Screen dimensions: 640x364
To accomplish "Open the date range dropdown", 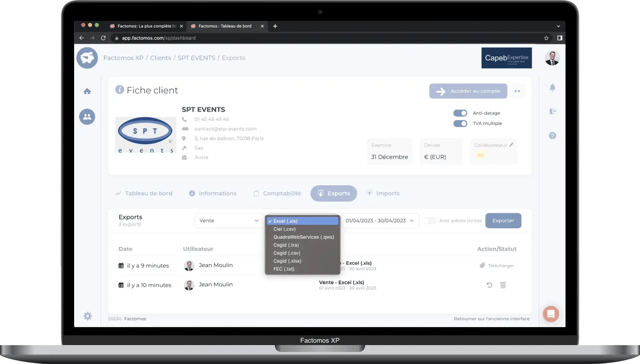I will (x=380, y=221).
